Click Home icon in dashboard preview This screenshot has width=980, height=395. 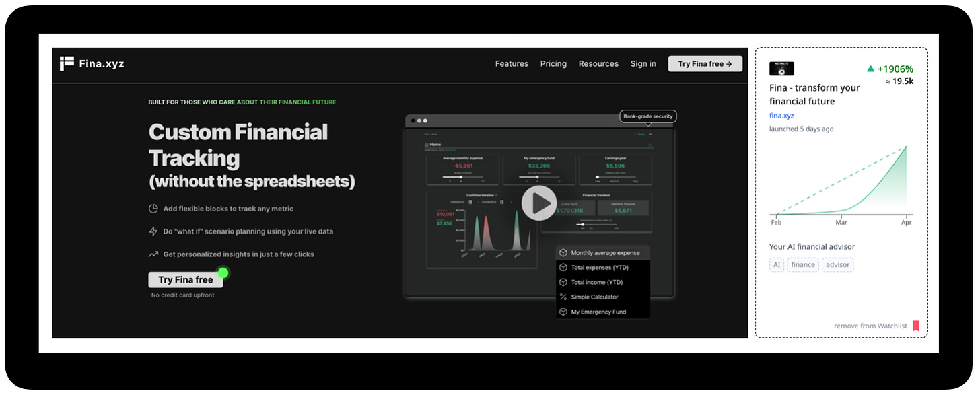click(x=426, y=145)
